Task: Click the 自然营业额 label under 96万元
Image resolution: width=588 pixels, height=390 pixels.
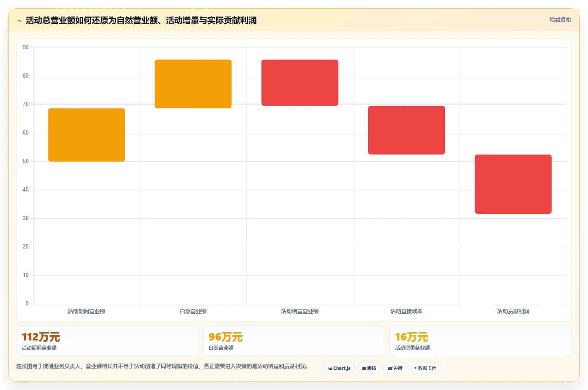Action: [221, 348]
